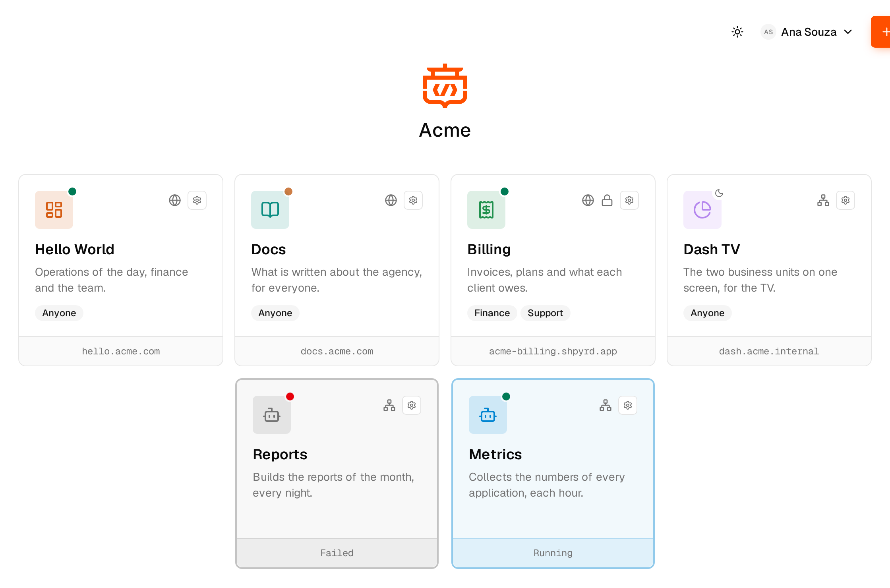Click the Running status bar on Metrics

553,553
